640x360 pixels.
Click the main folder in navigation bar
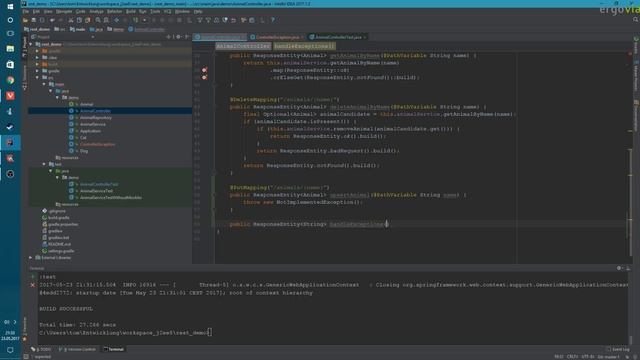click(78, 29)
